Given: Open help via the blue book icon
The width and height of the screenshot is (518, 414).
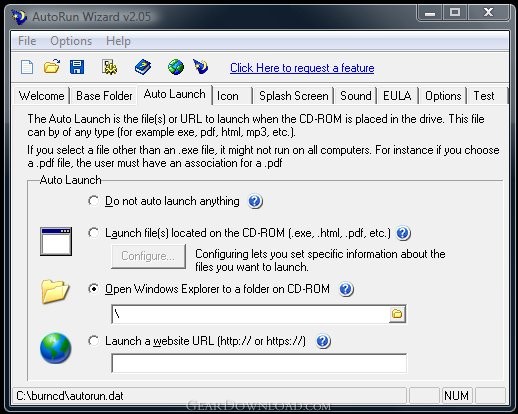Looking at the screenshot, I should [143, 67].
